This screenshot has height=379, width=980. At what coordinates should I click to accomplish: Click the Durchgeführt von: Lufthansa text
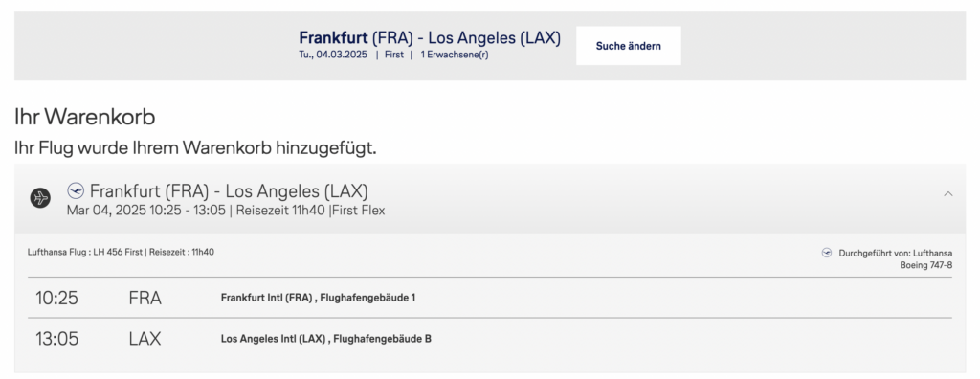coord(896,254)
